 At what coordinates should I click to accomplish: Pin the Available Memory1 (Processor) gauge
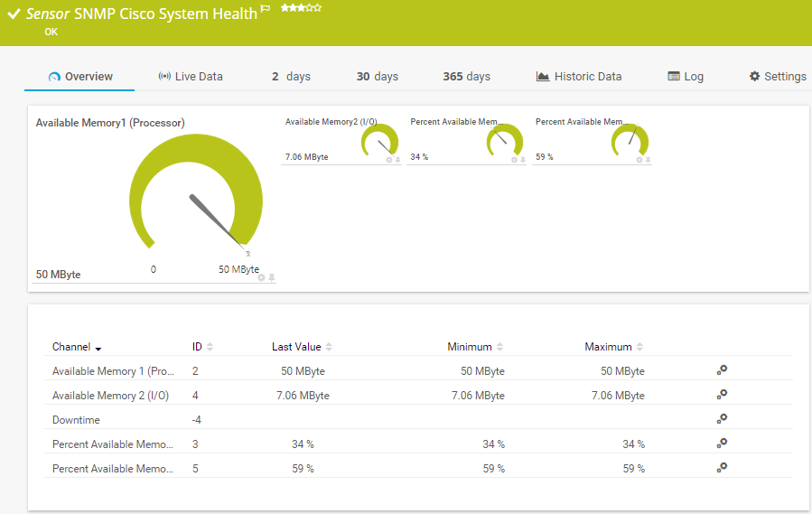[x=271, y=278]
